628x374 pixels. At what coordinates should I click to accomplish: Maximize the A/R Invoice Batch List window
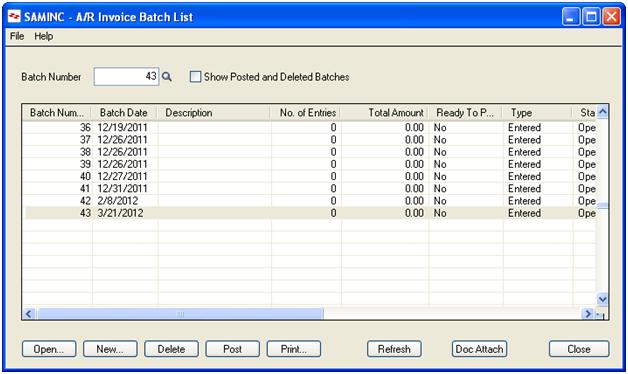591,17
